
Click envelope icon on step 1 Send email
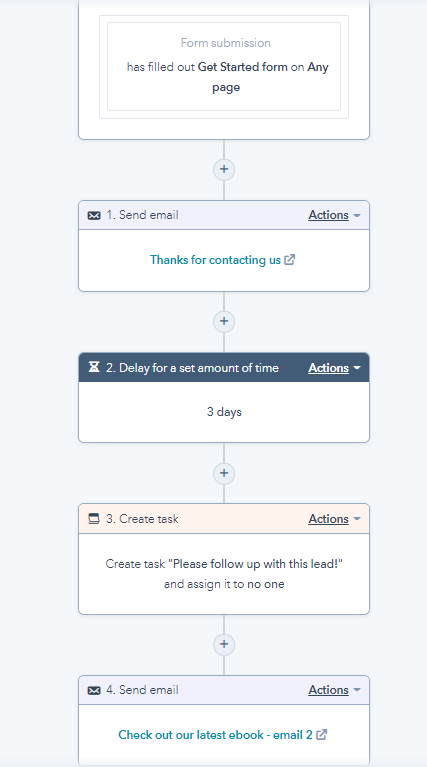94,215
